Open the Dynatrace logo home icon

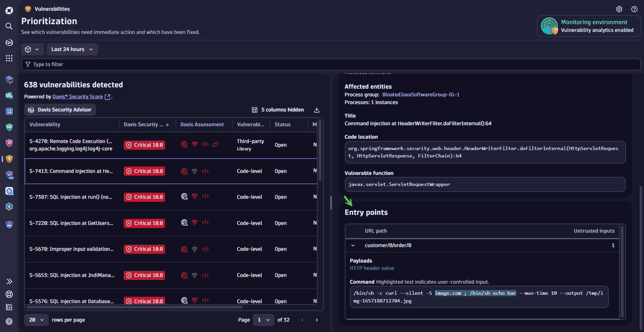pyautogui.click(x=9, y=10)
